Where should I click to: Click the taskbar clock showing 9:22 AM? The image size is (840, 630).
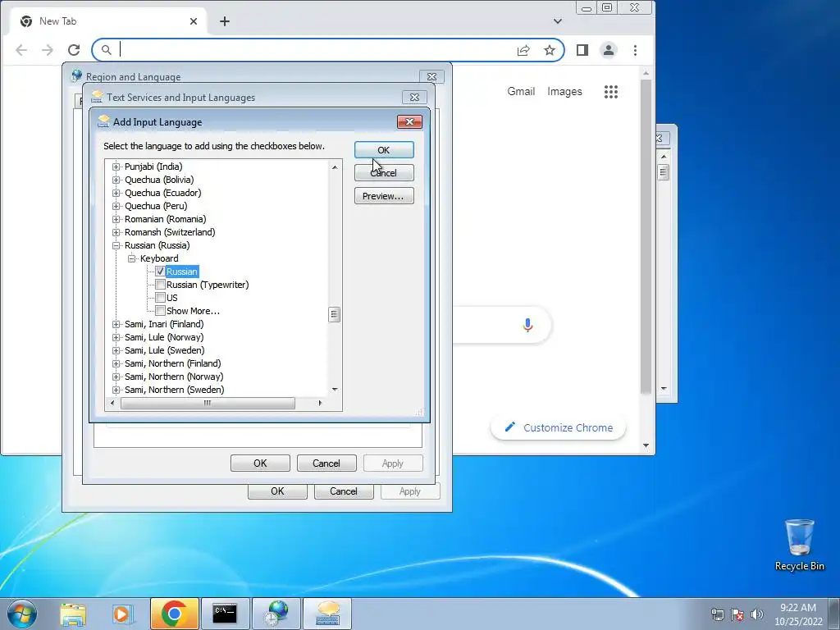pos(798,614)
